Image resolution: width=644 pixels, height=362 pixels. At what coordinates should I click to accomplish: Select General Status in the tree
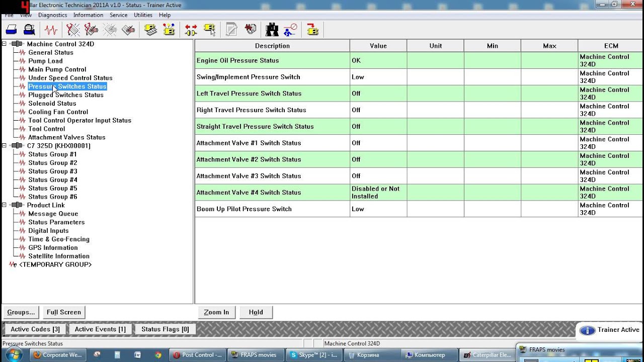coord(51,52)
